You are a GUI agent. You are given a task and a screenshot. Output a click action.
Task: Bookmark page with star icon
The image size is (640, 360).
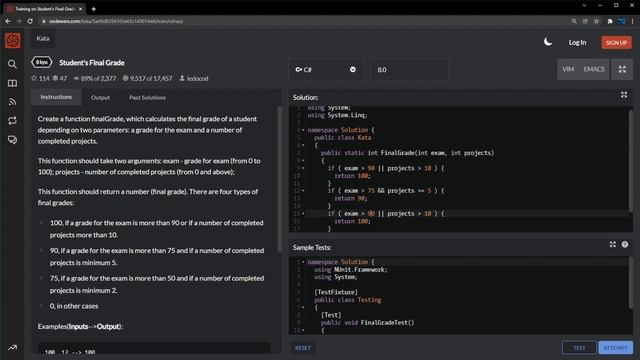point(596,21)
